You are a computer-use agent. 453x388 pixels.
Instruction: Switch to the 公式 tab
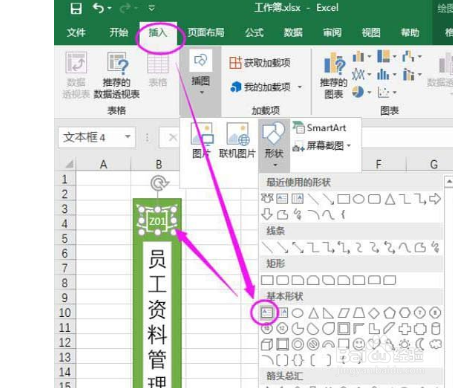pyautogui.click(x=254, y=32)
